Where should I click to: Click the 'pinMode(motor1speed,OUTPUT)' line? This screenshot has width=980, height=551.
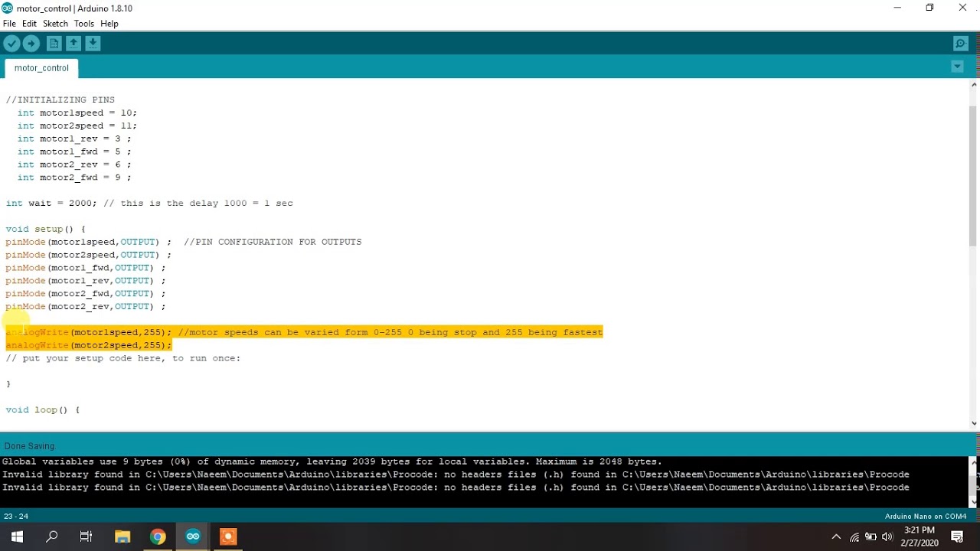click(x=88, y=242)
